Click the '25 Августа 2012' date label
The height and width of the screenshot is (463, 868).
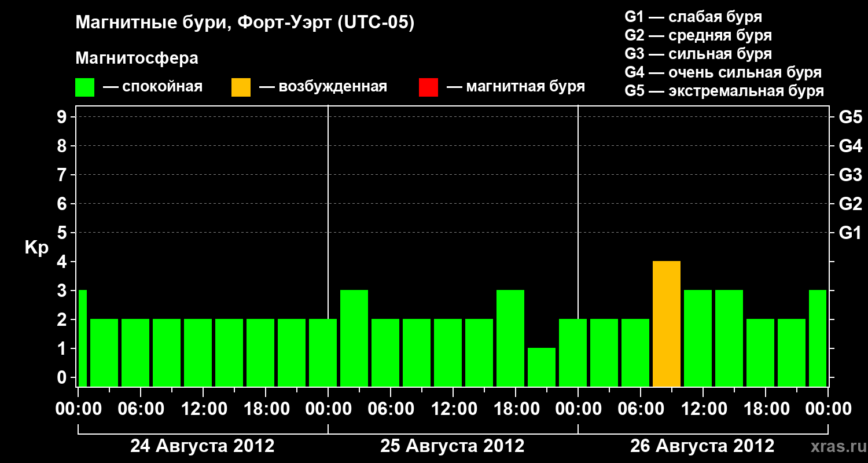453,446
